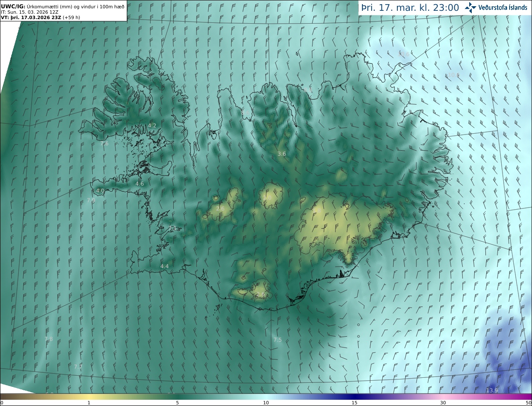Click the 15 tick on the color scale
The image size is (532, 406).
click(355, 403)
